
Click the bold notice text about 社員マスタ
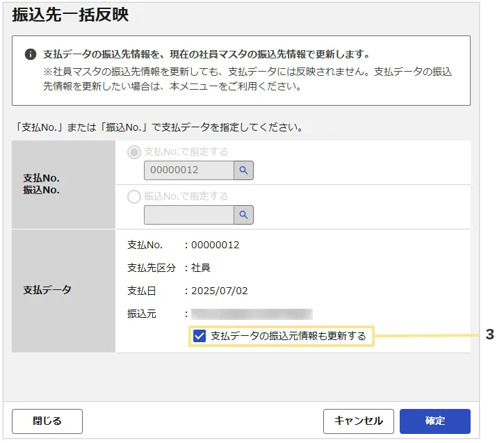(206, 54)
